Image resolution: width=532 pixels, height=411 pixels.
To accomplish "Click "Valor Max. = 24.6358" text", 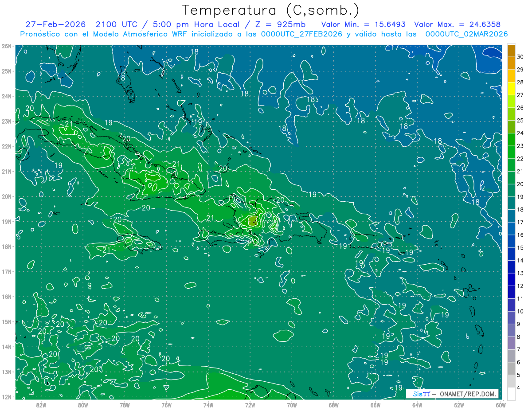I will click(x=457, y=25).
